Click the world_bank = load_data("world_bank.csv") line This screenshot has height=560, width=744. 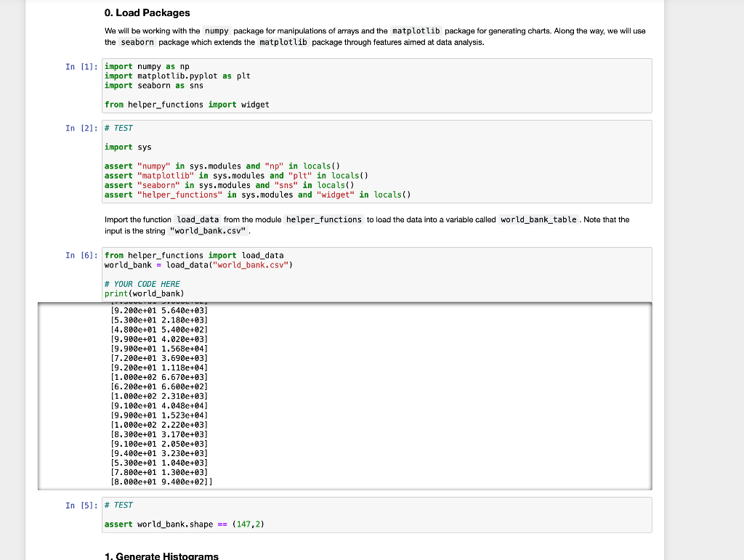pyautogui.click(x=199, y=265)
